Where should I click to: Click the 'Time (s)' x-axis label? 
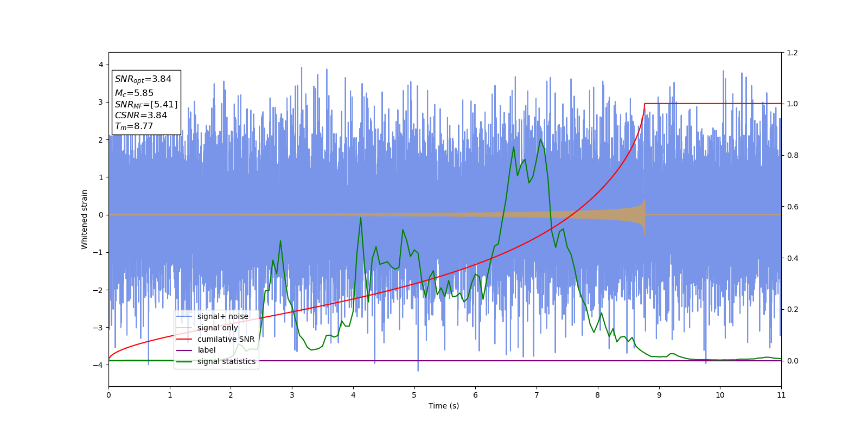(x=444, y=406)
